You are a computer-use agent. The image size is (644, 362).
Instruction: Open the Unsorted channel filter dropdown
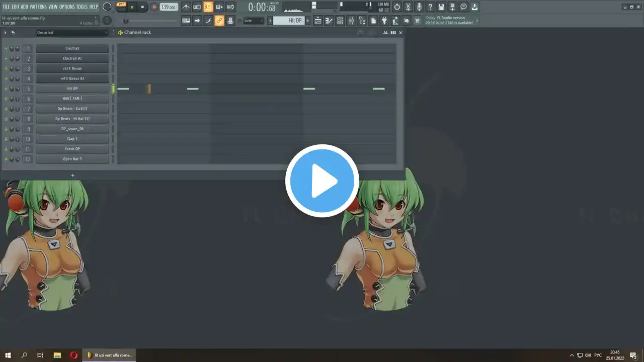[x=72, y=33]
